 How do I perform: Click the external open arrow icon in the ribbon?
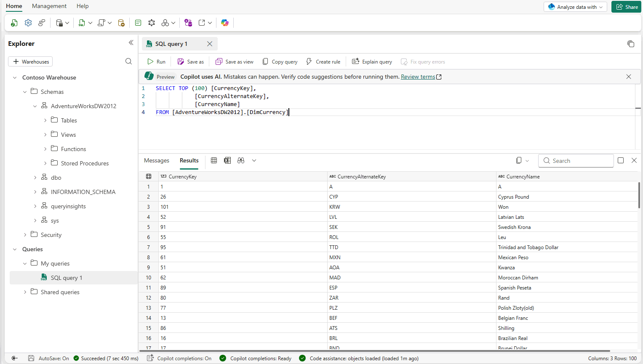pyautogui.click(x=202, y=23)
